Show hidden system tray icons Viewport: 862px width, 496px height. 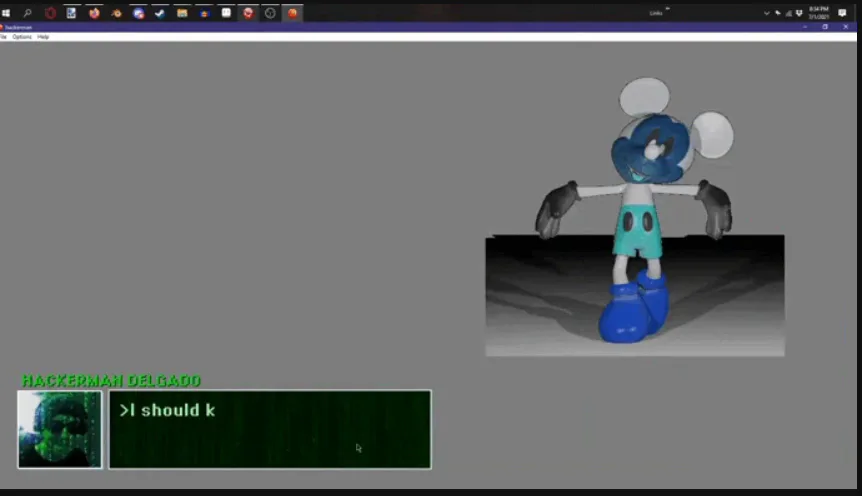(766, 13)
